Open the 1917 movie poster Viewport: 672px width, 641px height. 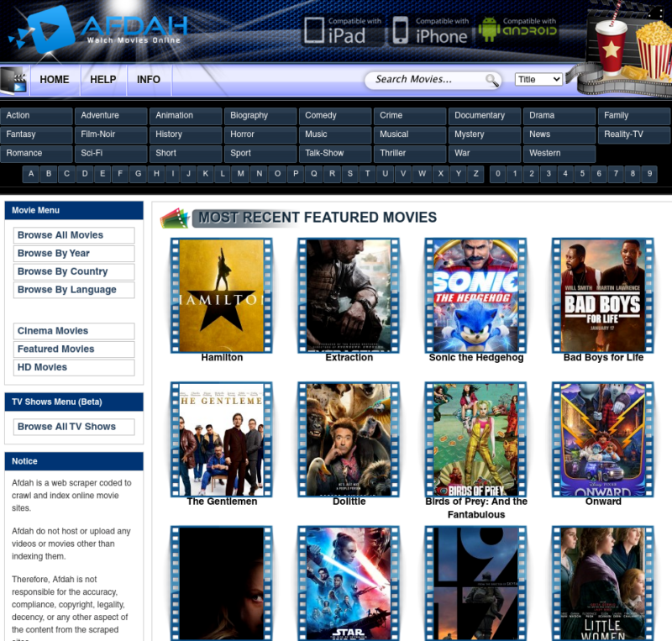[475, 584]
